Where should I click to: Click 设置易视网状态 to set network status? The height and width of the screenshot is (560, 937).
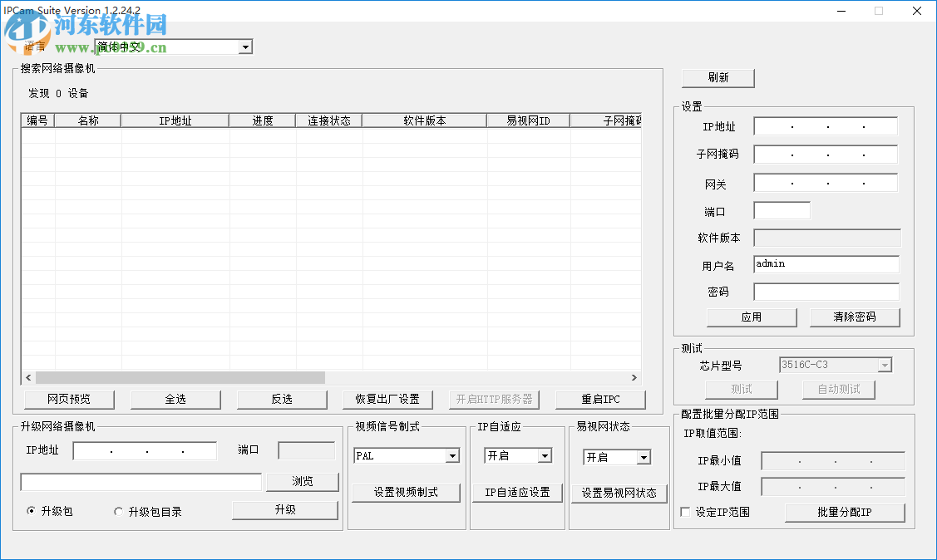[619, 492]
